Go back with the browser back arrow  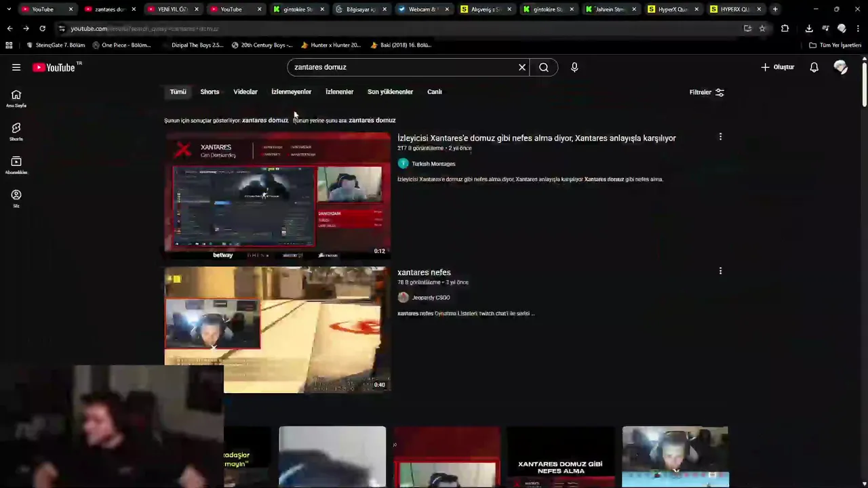(x=9, y=28)
